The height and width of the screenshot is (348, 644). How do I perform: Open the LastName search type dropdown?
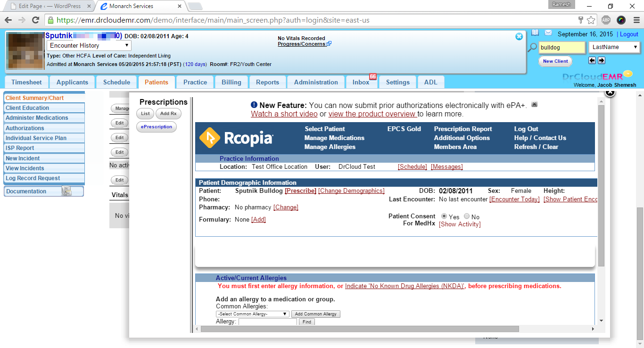point(614,47)
